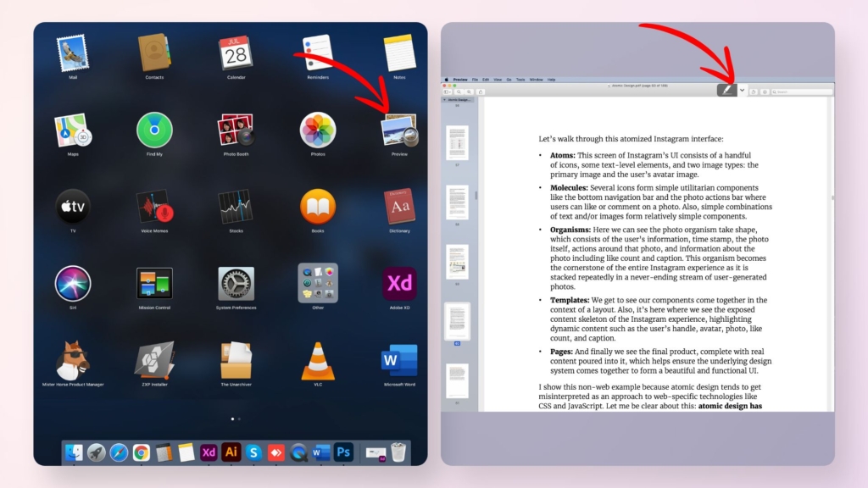Click Share button in Preview toolbar
The image size is (868, 488).
tap(481, 91)
